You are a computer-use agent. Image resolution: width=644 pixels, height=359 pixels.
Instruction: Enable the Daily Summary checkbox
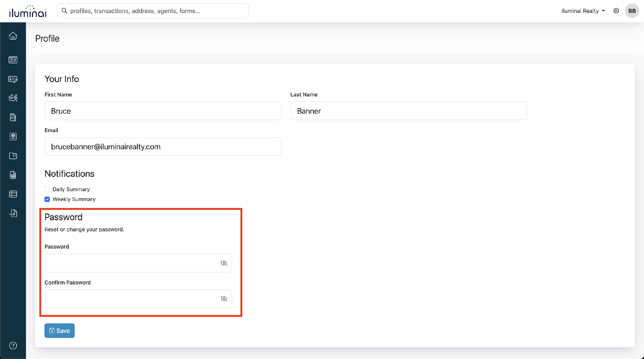(x=47, y=189)
